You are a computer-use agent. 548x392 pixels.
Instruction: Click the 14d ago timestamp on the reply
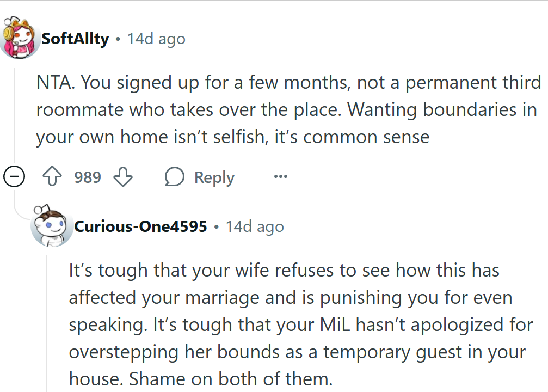tap(255, 226)
